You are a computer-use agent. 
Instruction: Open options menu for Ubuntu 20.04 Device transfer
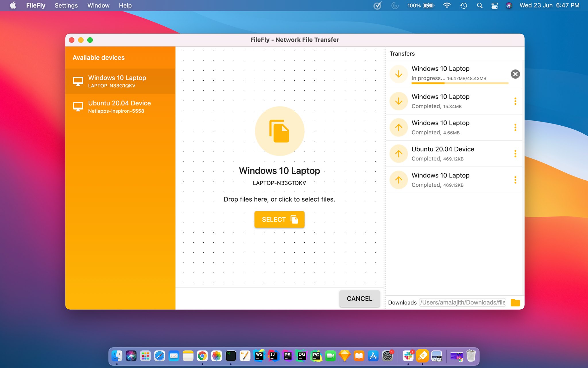pos(515,154)
